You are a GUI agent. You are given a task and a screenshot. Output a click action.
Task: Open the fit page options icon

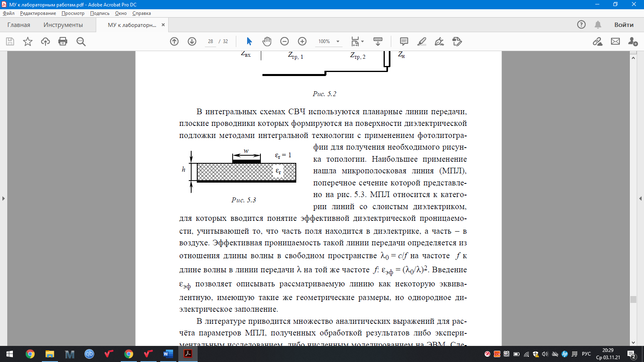[x=357, y=41]
